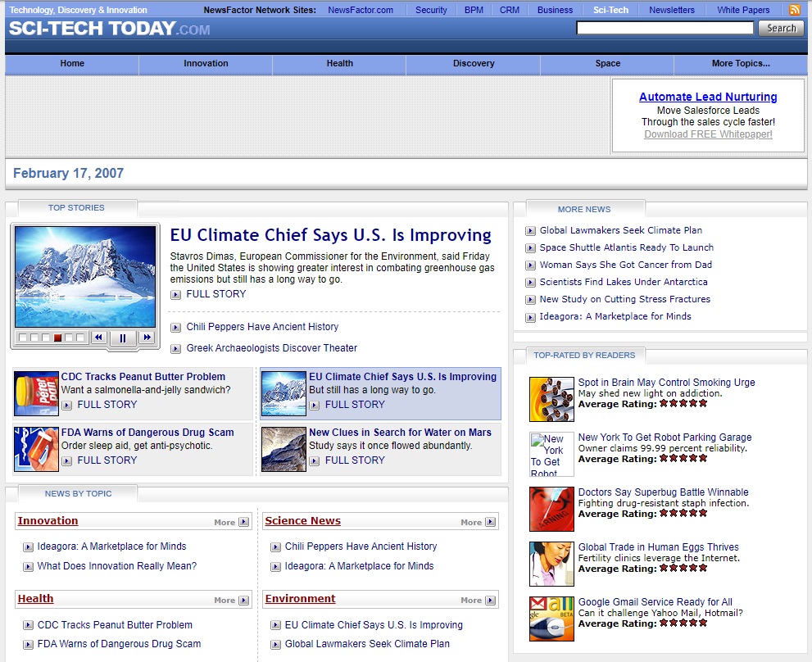The image size is (812, 662).
Task: Open Spot in Brain May Control Smoking Urge
Action: point(666,383)
